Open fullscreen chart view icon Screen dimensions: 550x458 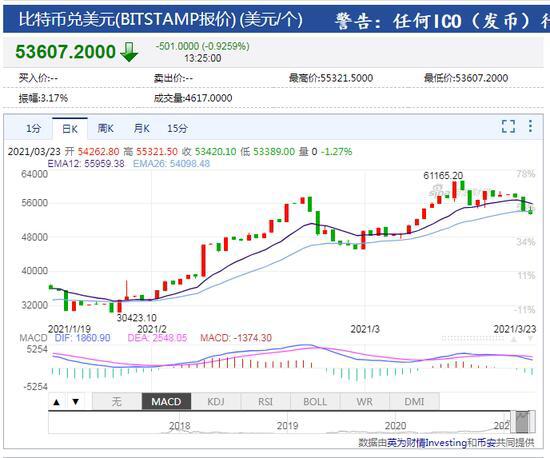508,126
